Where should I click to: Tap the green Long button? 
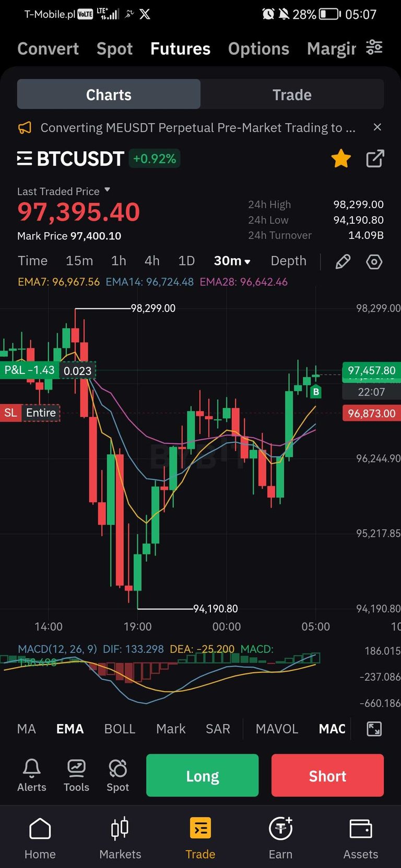[203, 775]
